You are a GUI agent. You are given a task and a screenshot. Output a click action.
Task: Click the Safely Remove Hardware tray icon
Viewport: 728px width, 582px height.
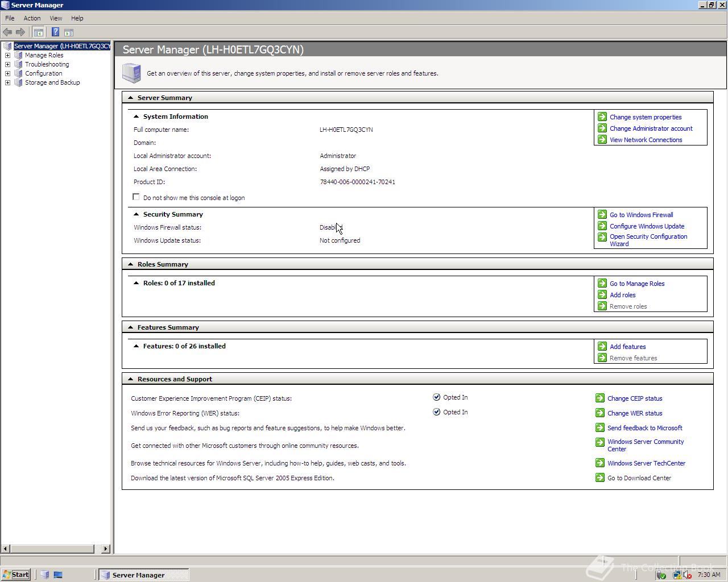coord(661,575)
